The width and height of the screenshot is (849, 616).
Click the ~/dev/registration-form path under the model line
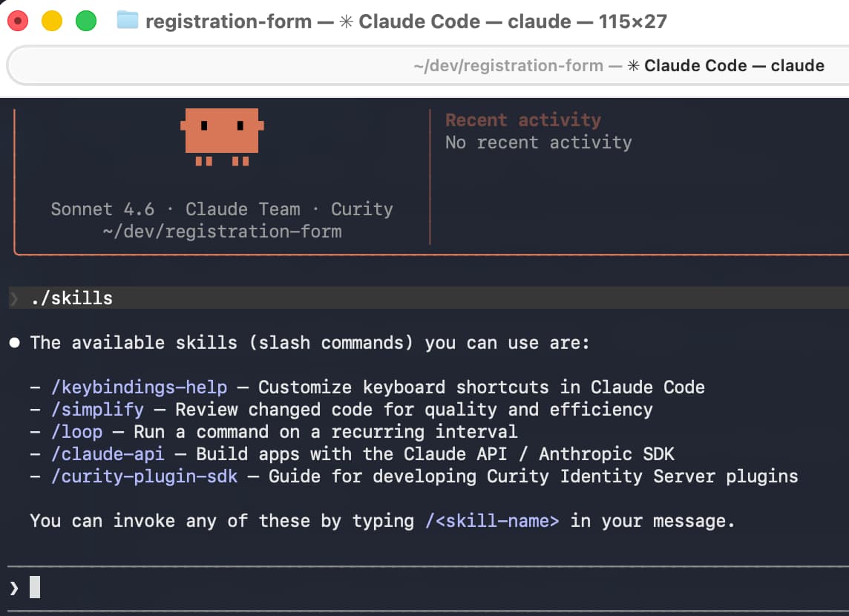pos(222,231)
